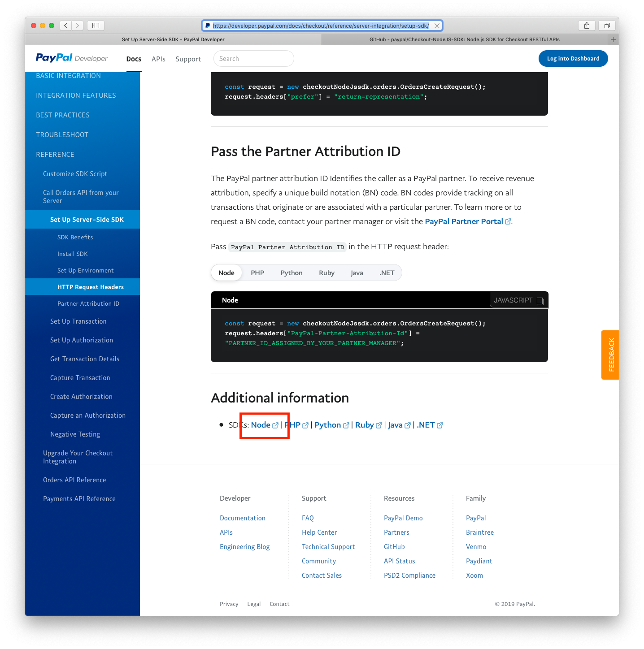Viewport: 644px width, 649px height.
Task: Switch to GitHub Checkout-NodeJS-SDK browser tab
Action: click(x=465, y=39)
